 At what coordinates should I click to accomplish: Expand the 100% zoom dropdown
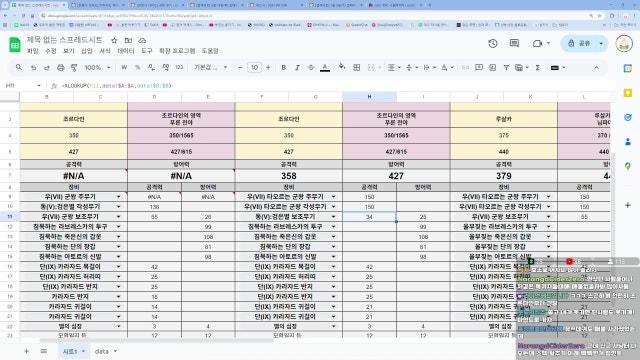tap(97, 67)
